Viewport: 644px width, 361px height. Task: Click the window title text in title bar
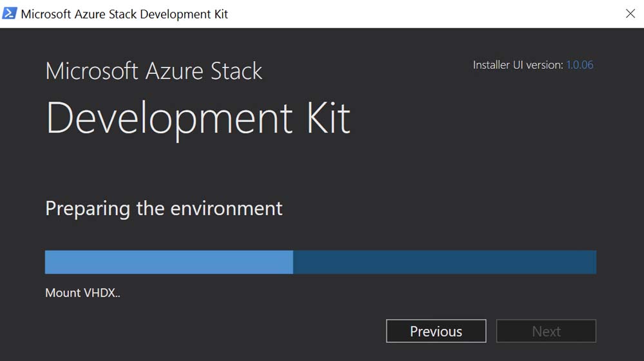click(x=124, y=14)
